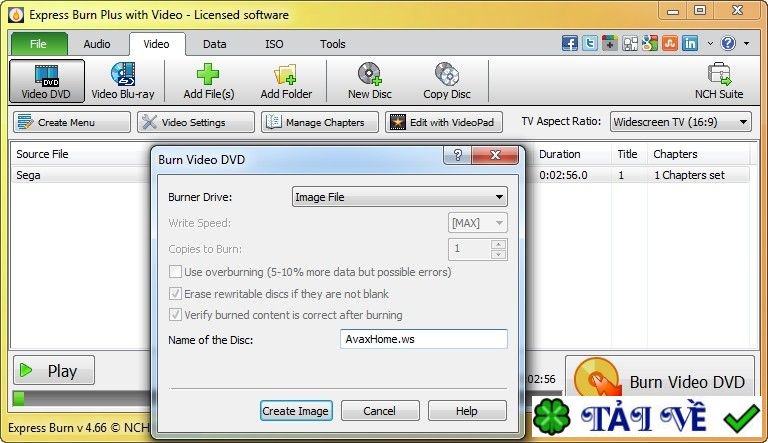Screen dimensions: 768x443
Task: Click the Title column header
Action: point(629,154)
